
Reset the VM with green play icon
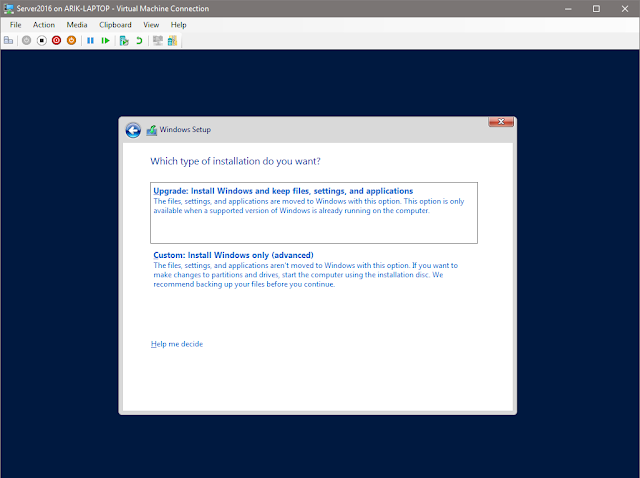tap(105, 40)
